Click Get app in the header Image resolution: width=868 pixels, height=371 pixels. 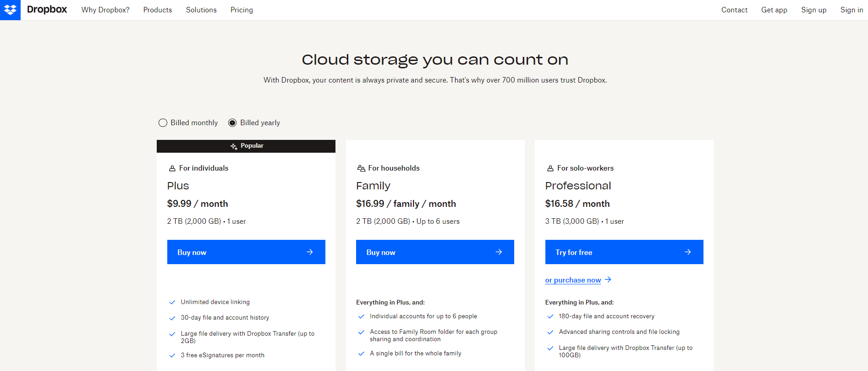point(774,10)
